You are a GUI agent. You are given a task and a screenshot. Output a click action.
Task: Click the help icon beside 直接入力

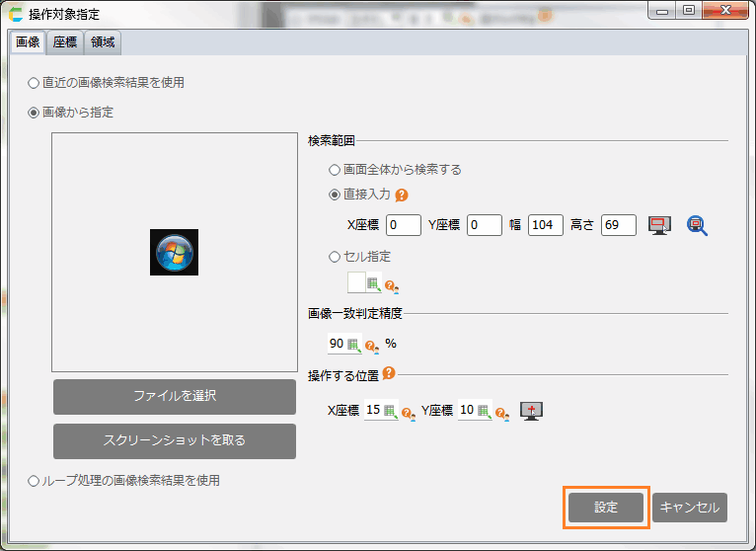pyautogui.click(x=402, y=196)
